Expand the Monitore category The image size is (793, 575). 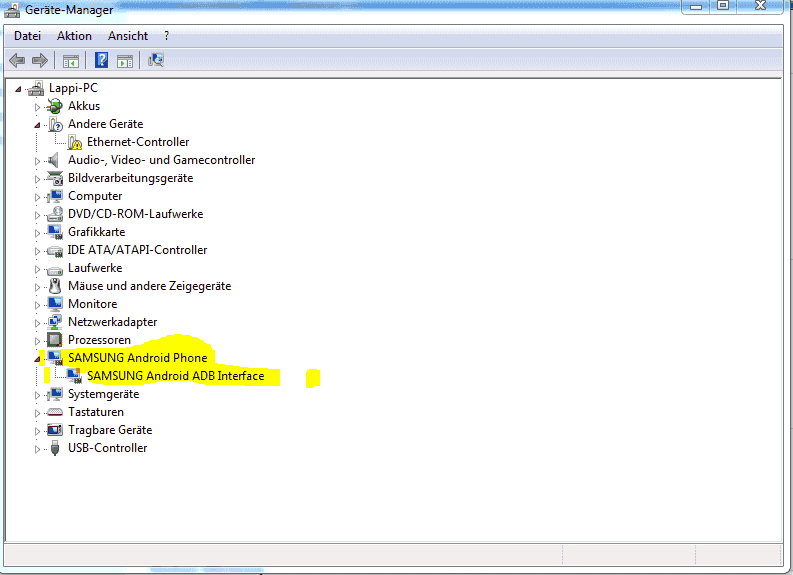pyautogui.click(x=37, y=305)
